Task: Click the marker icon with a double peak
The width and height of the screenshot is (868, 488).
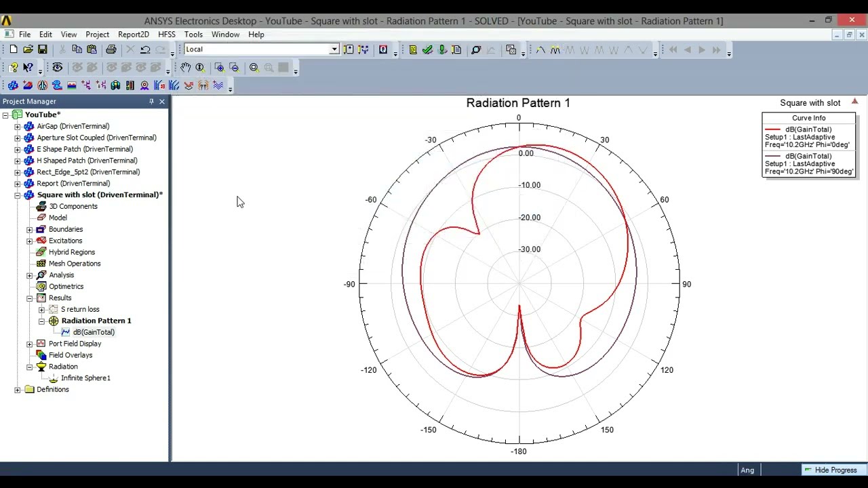Action: pos(555,49)
